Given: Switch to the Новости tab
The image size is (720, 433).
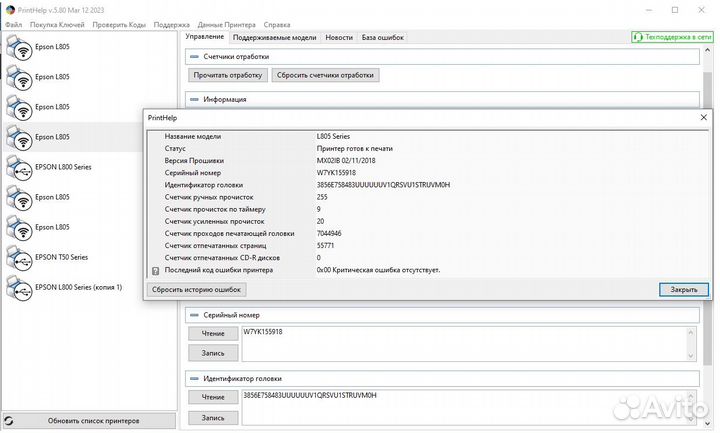Looking at the screenshot, I should [339, 38].
